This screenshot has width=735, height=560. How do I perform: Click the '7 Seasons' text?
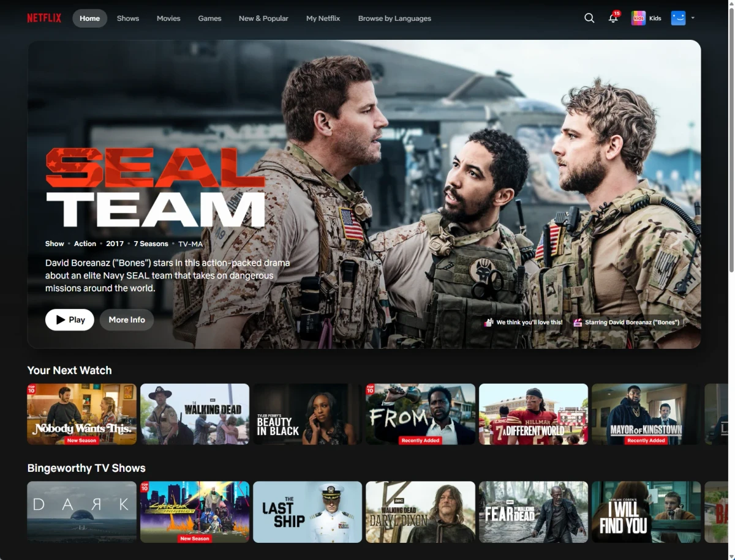(x=151, y=244)
